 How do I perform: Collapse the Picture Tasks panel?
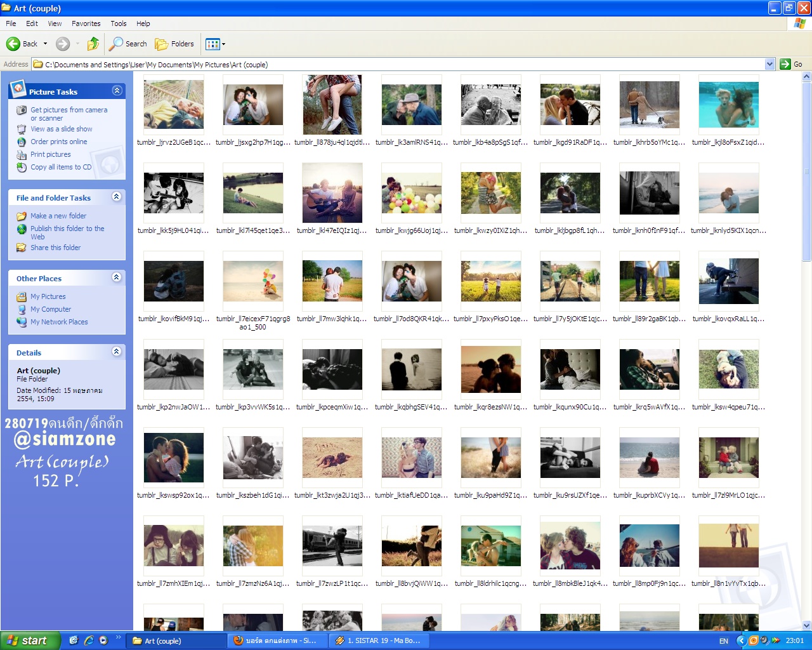[117, 91]
